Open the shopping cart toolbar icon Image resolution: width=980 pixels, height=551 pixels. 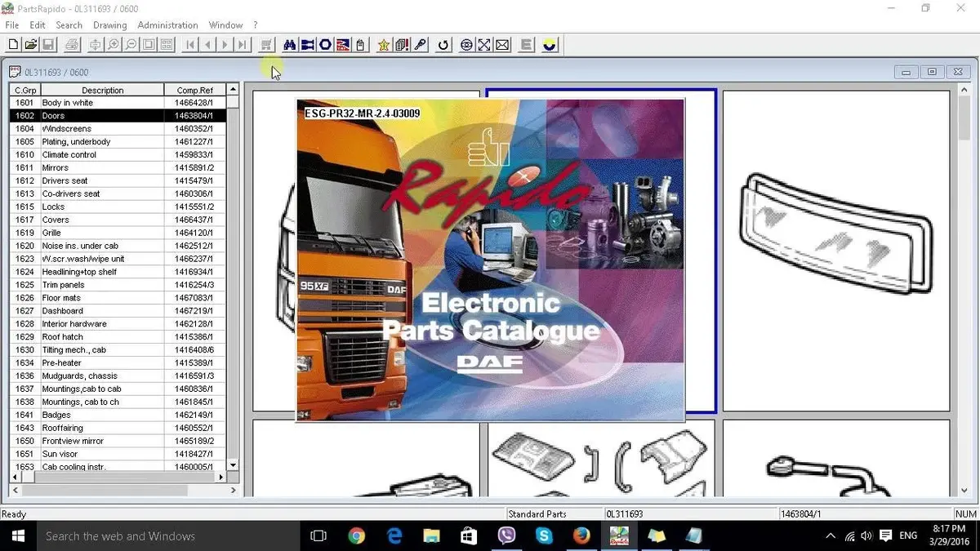(266, 45)
